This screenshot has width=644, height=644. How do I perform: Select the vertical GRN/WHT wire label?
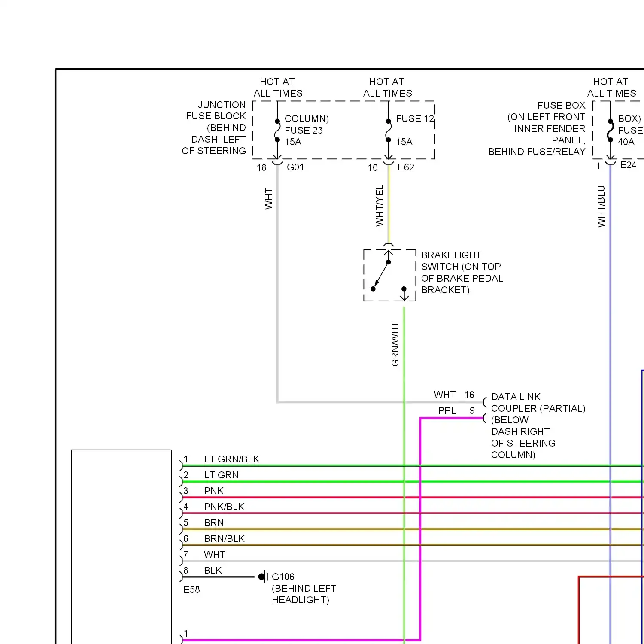[395, 344]
